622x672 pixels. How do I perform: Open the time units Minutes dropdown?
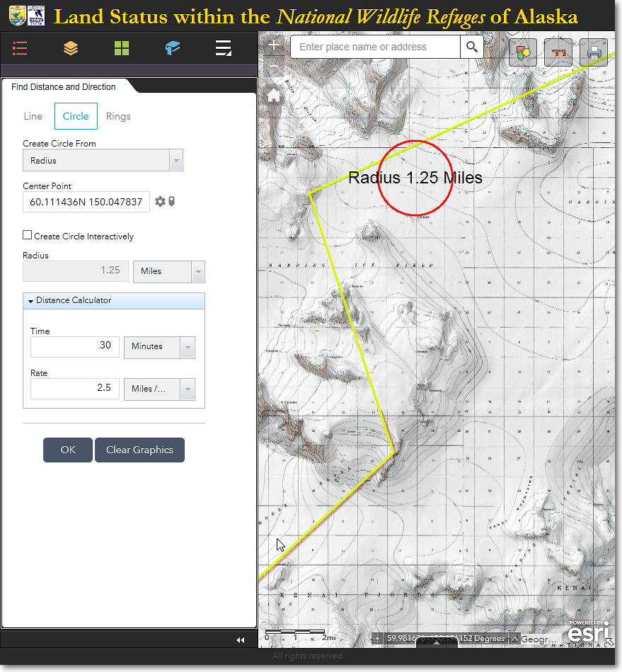tap(159, 347)
